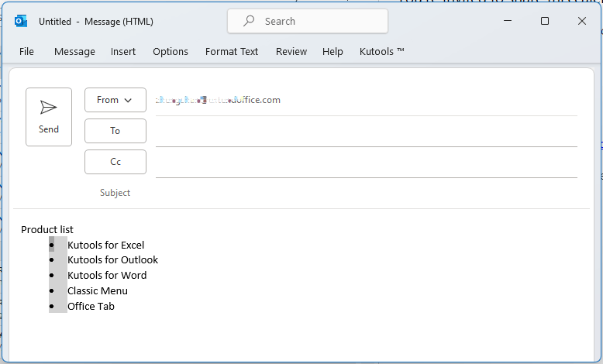Close the Untitled message window
The image size is (603, 364).
coord(582,22)
